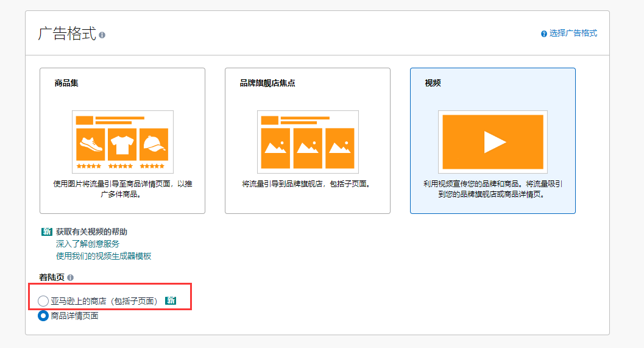Select 亚马逊上的商店（包括子页面）radio button
The height and width of the screenshot is (348, 644).
43,301
